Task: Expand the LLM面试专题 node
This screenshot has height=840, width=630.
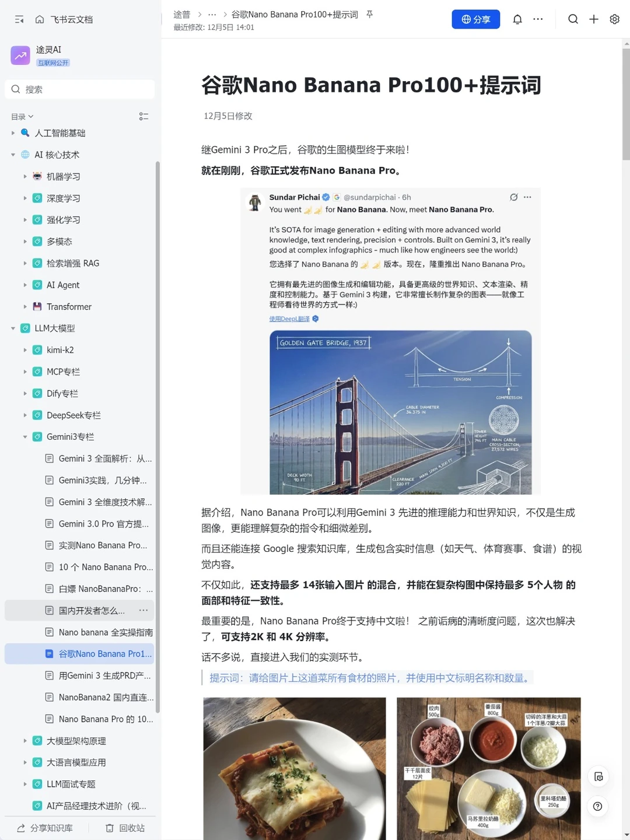Action: 25,784
